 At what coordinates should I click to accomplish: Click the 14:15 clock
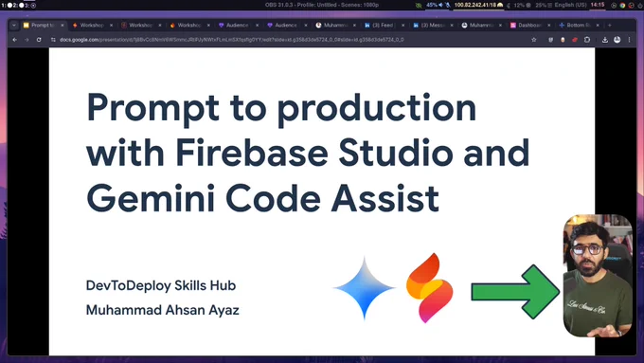[x=598, y=5]
